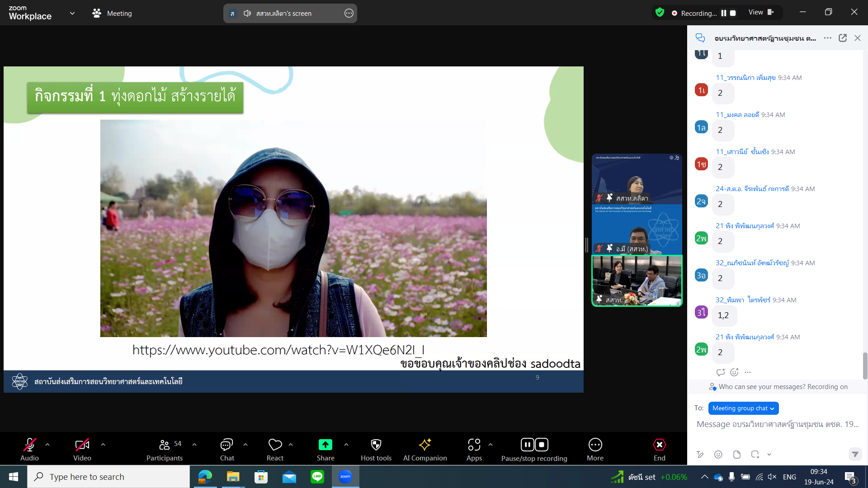Expand screenshot options arrow in chat
Screen dimensions: 868x488
point(769,455)
